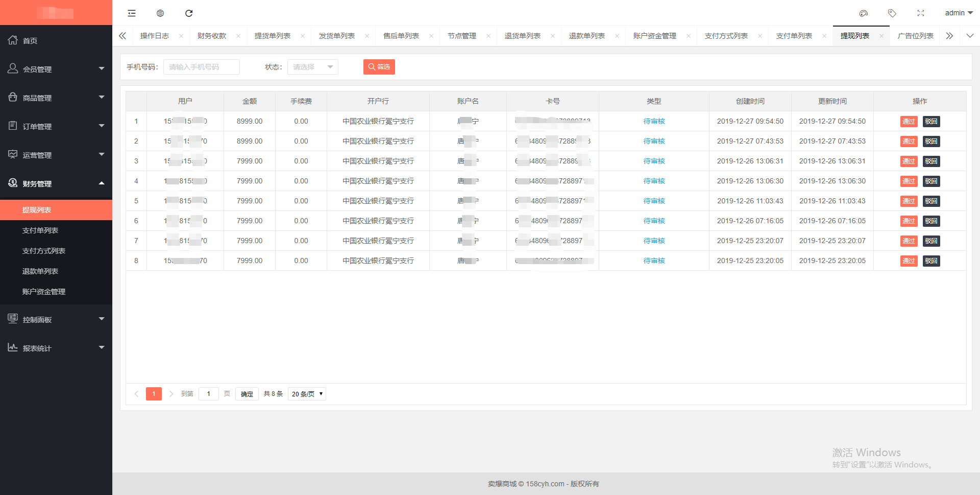Collapse 财务管理 sidebar menu
This screenshot has height=495, width=980.
click(x=56, y=183)
